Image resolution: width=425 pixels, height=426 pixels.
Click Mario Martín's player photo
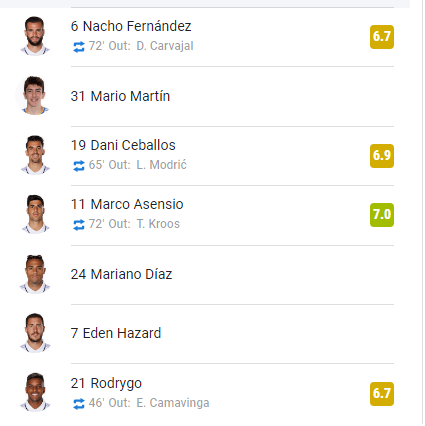pos(35,96)
